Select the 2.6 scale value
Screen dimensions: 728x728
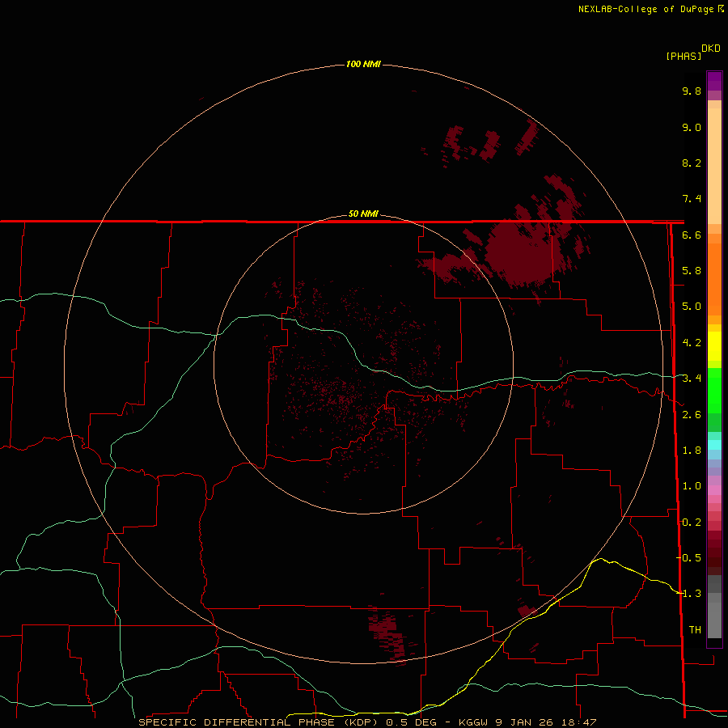(692, 415)
